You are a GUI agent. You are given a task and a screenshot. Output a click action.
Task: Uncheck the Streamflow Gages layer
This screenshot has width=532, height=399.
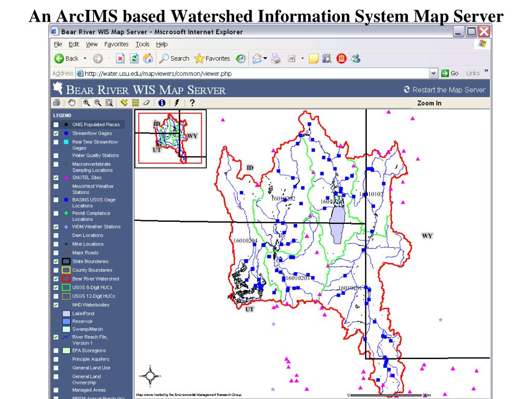coord(56,134)
